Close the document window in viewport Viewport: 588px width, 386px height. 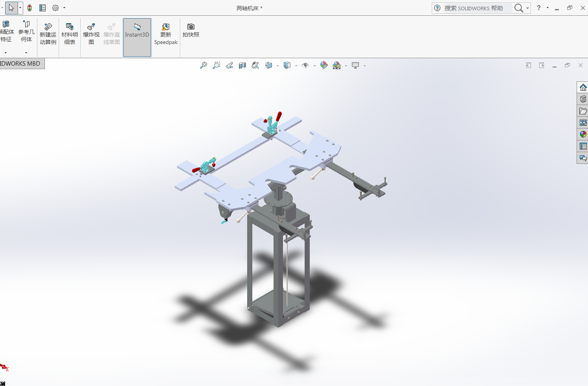pos(581,65)
